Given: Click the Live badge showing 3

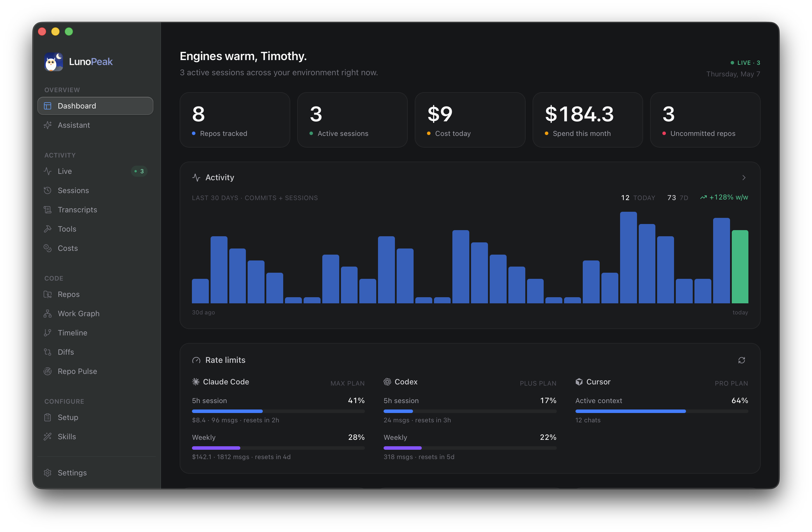Looking at the screenshot, I should coord(139,171).
